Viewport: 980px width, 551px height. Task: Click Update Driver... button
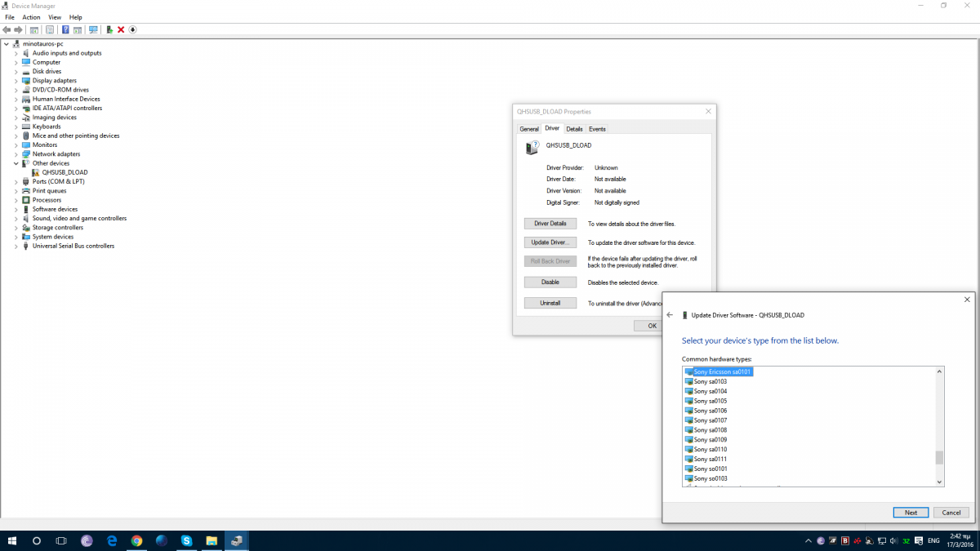pos(550,242)
